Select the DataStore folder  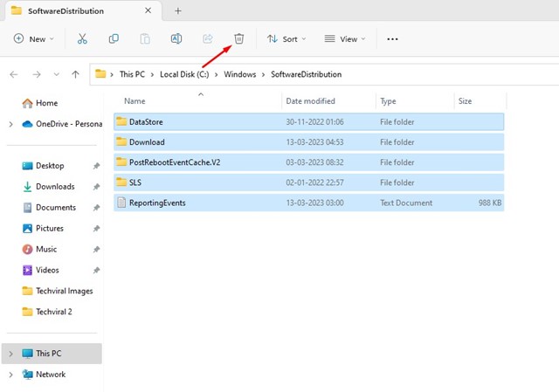point(308,122)
